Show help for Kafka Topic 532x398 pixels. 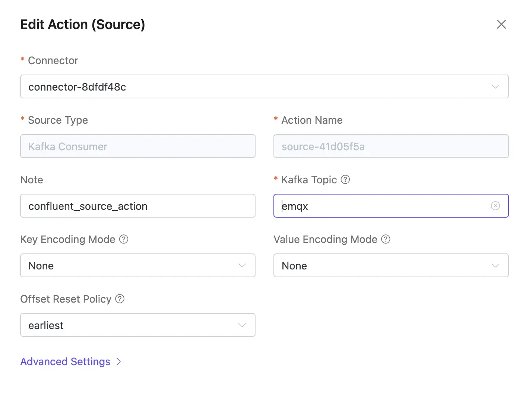coord(345,180)
